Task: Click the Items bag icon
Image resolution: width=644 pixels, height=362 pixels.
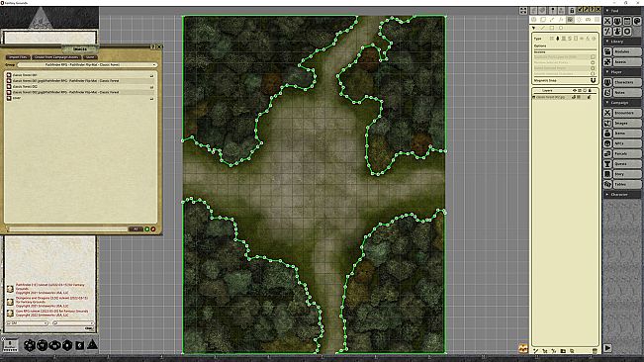Action: [x=607, y=133]
